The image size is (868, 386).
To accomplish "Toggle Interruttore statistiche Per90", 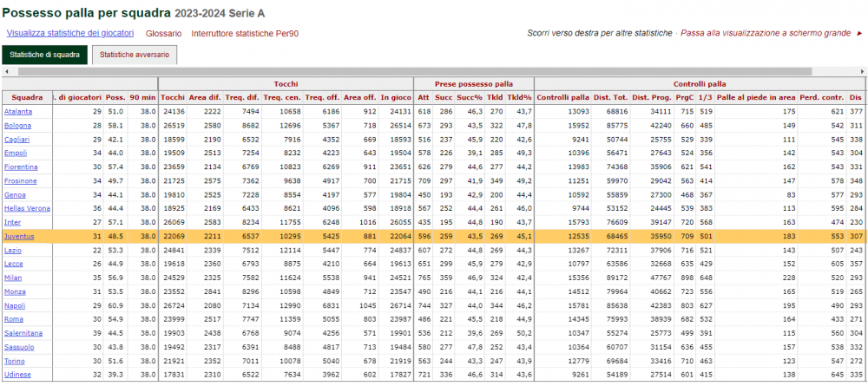I will click(245, 33).
